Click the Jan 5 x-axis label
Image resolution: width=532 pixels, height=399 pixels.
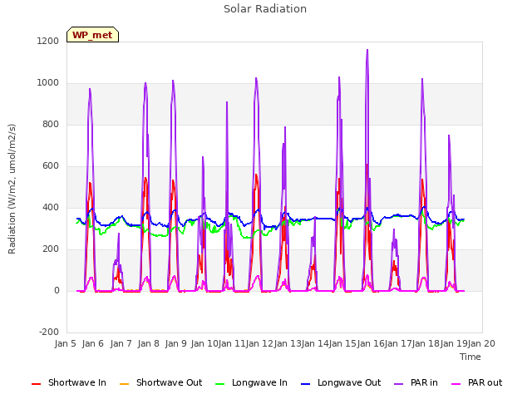point(66,343)
